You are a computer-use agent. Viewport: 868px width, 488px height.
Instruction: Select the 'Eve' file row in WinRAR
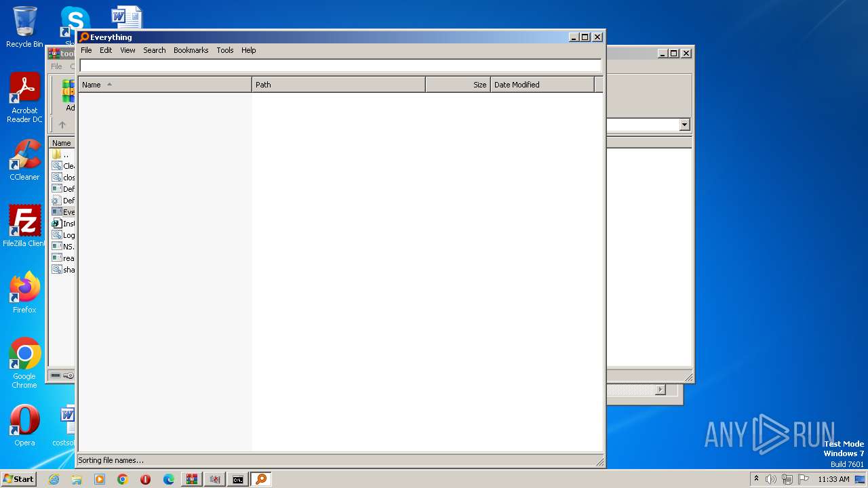(63, 212)
